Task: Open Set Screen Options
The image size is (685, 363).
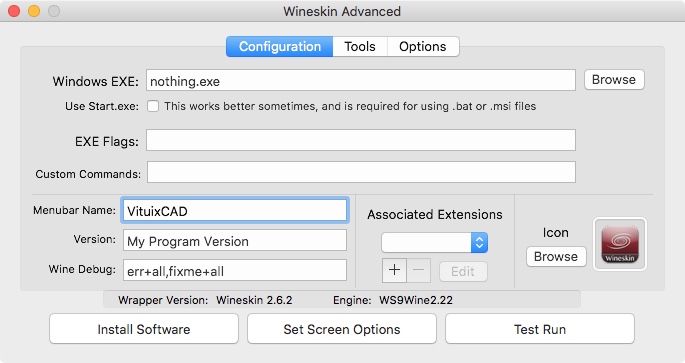Action: point(342,329)
